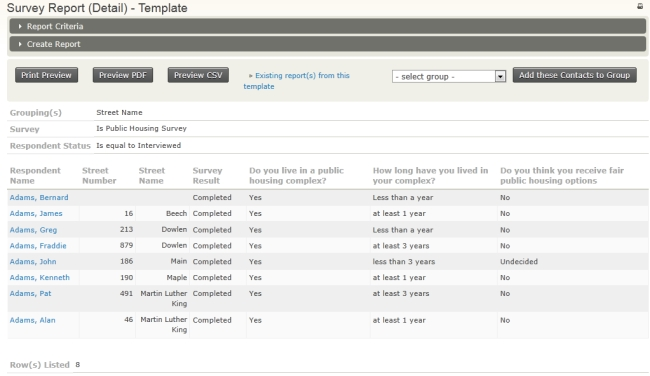Click the Street Name column header
The width and height of the screenshot is (650, 376).
[x=152, y=175]
